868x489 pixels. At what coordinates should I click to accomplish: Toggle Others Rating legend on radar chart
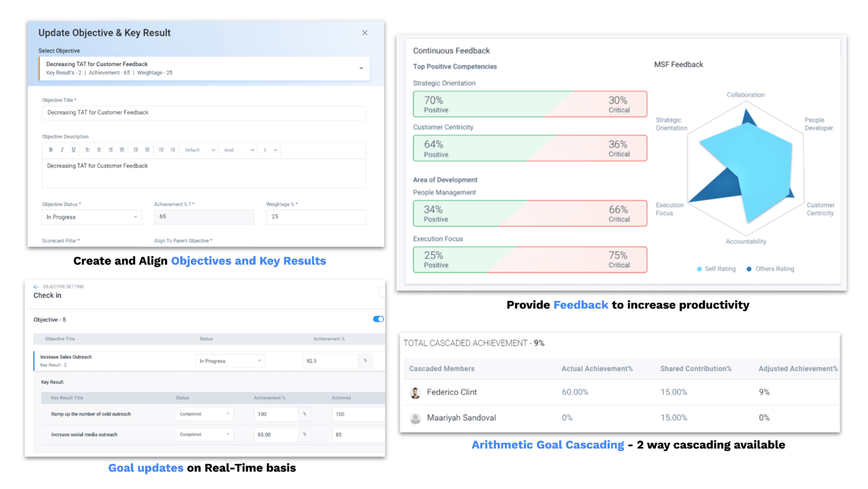770,269
